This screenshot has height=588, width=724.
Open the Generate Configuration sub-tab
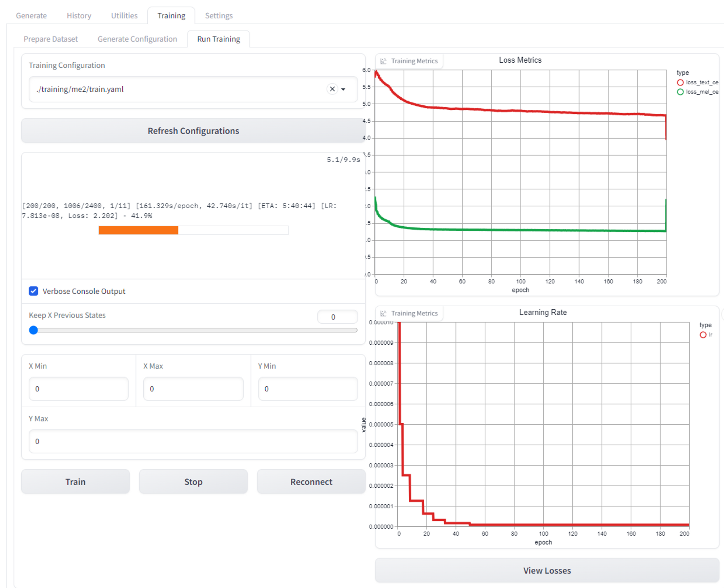click(137, 39)
